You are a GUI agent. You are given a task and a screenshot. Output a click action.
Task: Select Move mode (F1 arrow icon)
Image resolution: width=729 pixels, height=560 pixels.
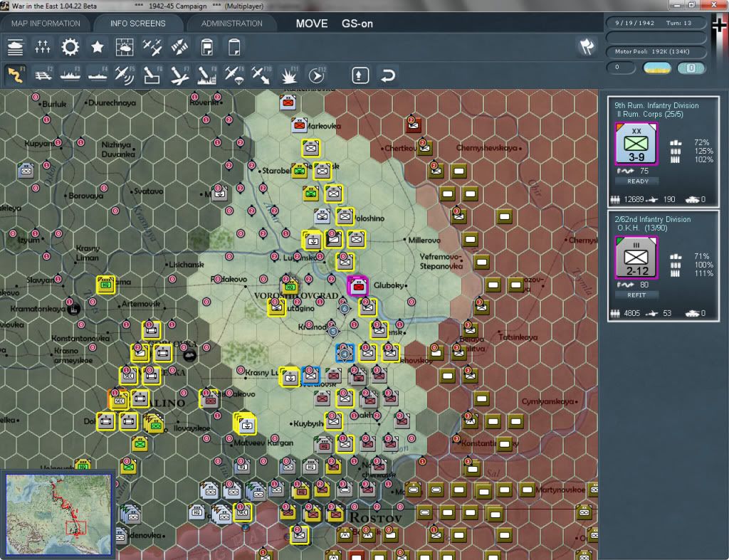click(x=16, y=75)
